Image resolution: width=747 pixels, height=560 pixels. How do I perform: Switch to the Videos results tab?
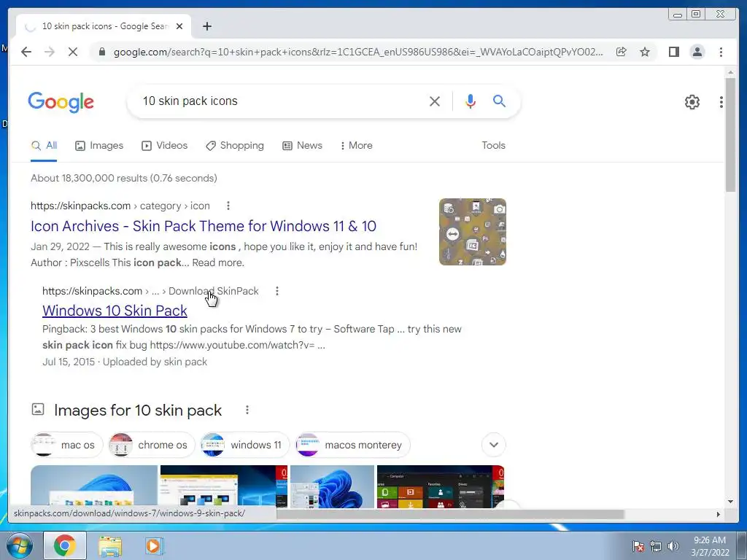point(164,146)
